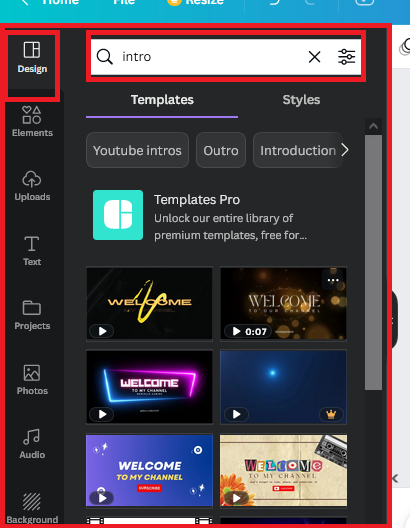
Task: Open the Audio panel
Action: click(32, 444)
